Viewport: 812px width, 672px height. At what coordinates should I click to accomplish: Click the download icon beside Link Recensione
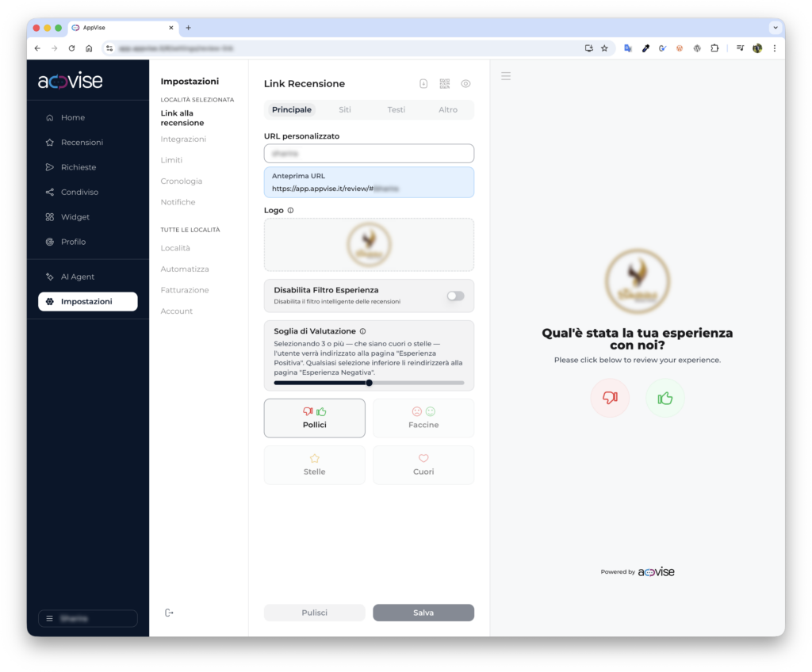click(x=423, y=84)
